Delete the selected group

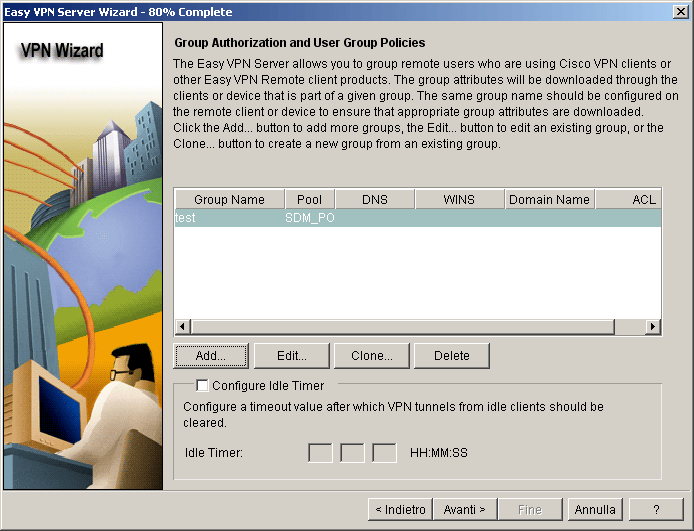click(x=451, y=356)
